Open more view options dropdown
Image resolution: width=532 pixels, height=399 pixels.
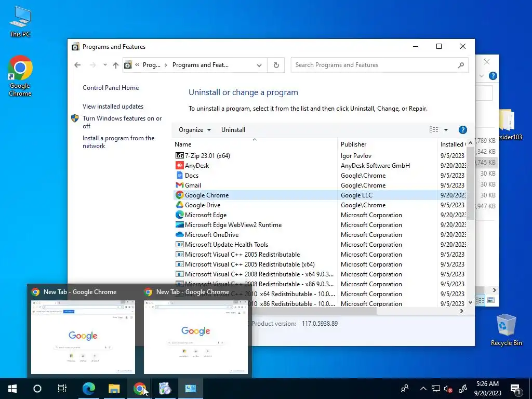tap(446, 129)
